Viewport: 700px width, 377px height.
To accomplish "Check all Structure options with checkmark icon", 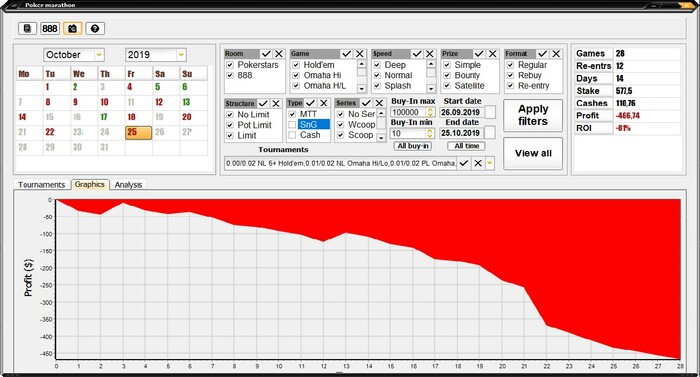I will pyautogui.click(x=263, y=104).
